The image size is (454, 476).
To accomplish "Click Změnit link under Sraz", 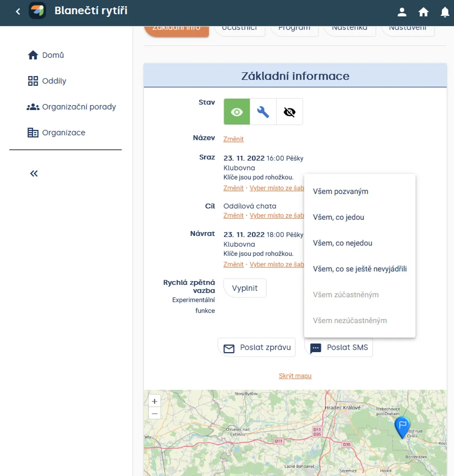I will pos(233,188).
